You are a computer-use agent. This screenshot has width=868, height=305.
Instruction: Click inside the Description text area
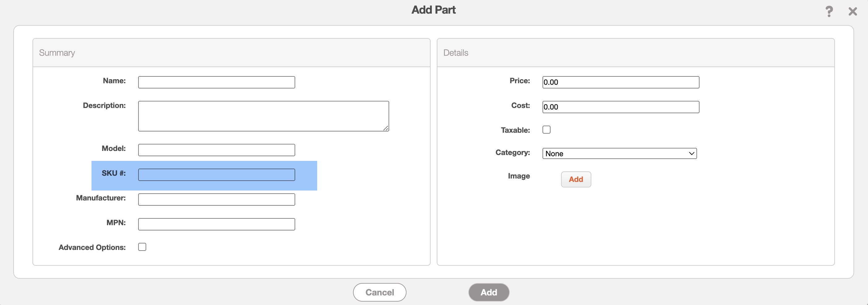point(263,116)
